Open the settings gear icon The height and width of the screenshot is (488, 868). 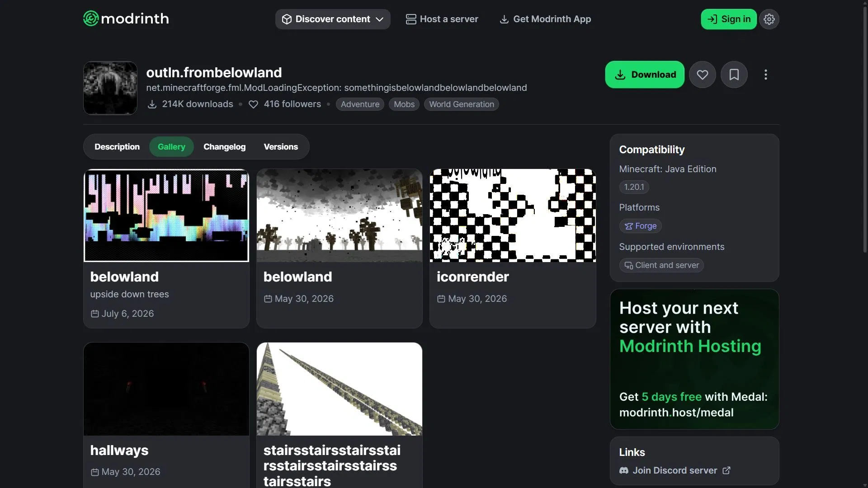(x=769, y=19)
